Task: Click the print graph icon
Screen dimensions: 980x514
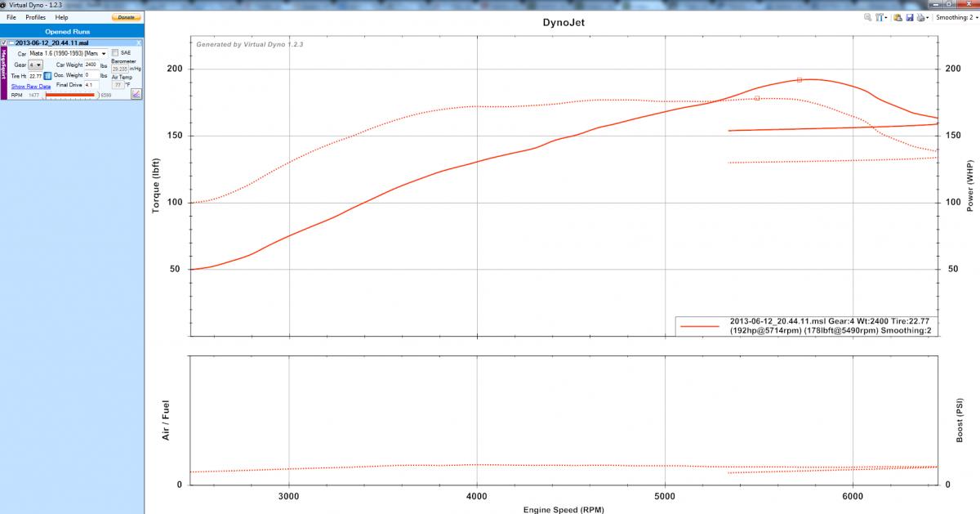Action: (x=920, y=17)
